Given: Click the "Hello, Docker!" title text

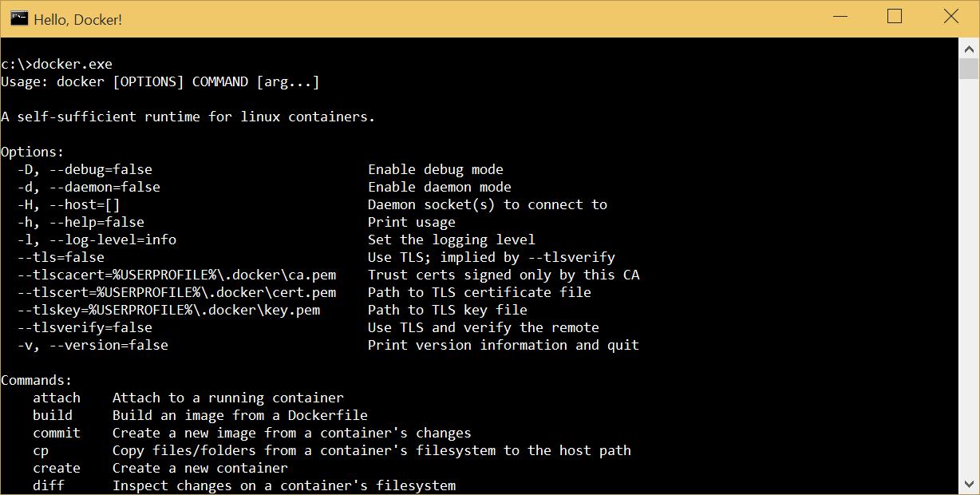Looking at the screenshot, I should (x=77, y=19).
